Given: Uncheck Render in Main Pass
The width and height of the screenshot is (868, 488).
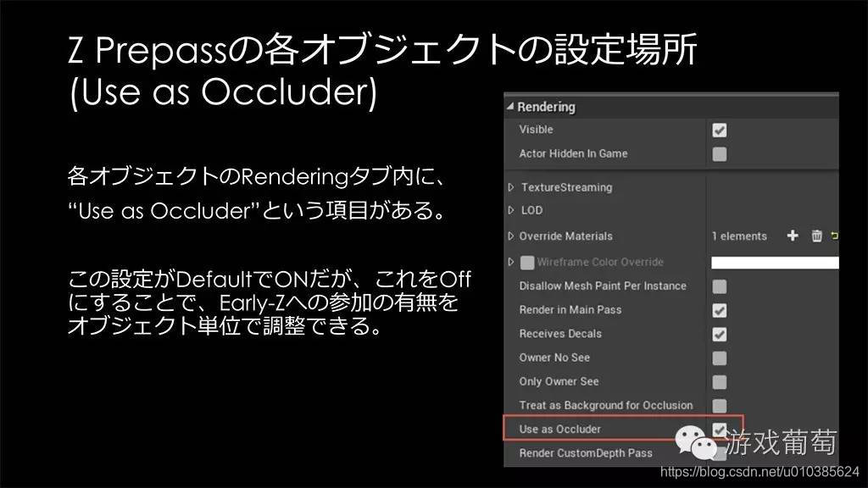Looking at the screenshot, I should click(x=719, y=310).
